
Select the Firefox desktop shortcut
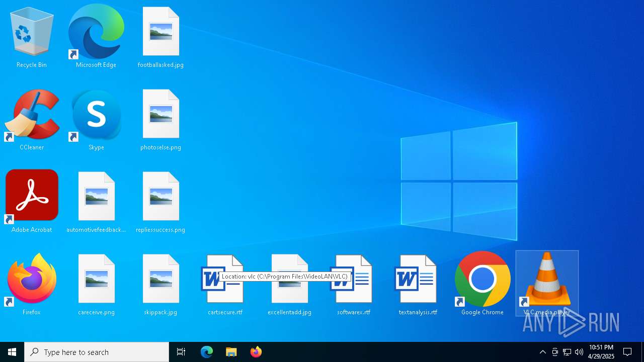[32, 285]
